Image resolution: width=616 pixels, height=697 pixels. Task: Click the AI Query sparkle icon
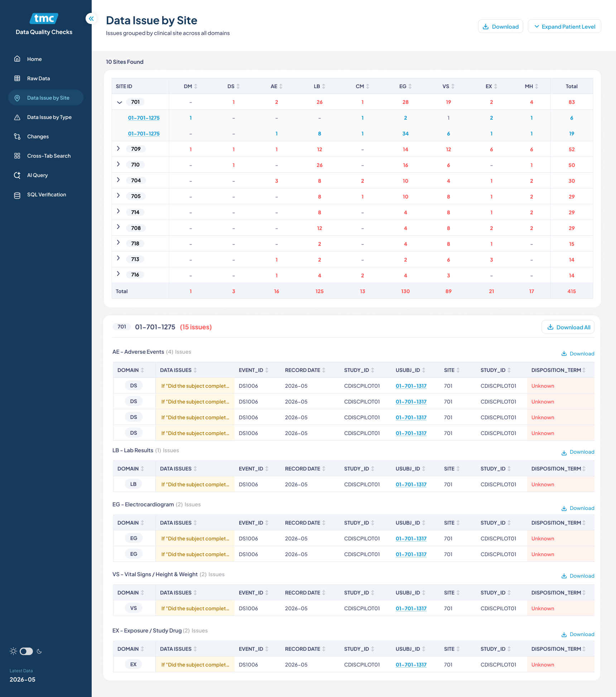point(17,175)
